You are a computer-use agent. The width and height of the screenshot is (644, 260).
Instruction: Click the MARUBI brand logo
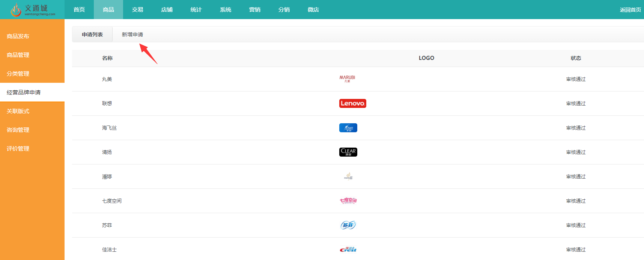(x=347, y=79)
